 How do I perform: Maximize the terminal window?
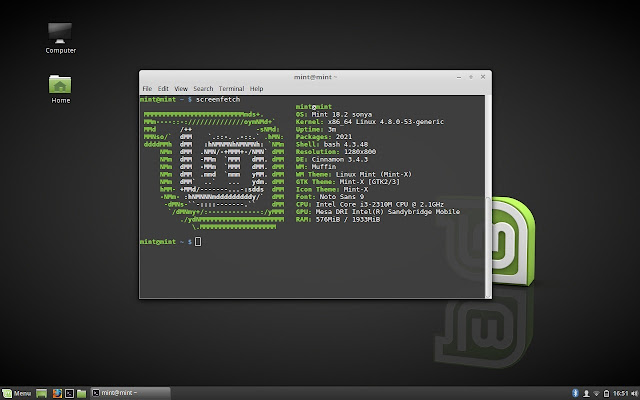[471, 77]
